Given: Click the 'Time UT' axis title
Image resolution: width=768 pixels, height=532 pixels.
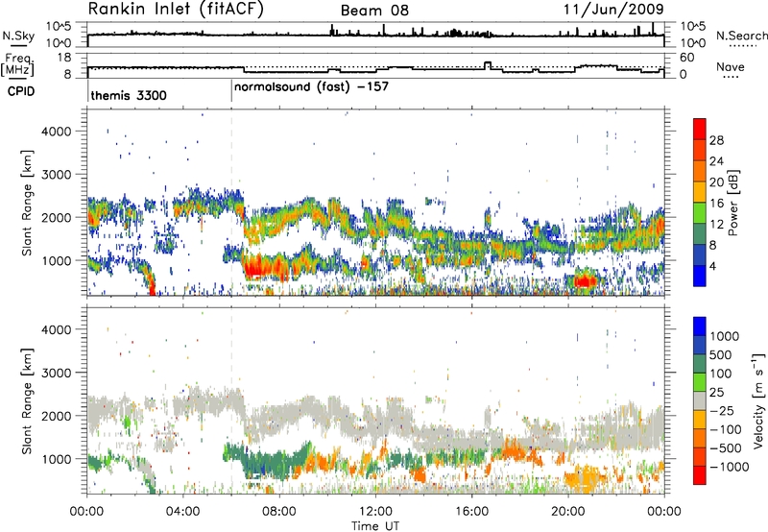Looking at the screenshot, I should [375, 526].
